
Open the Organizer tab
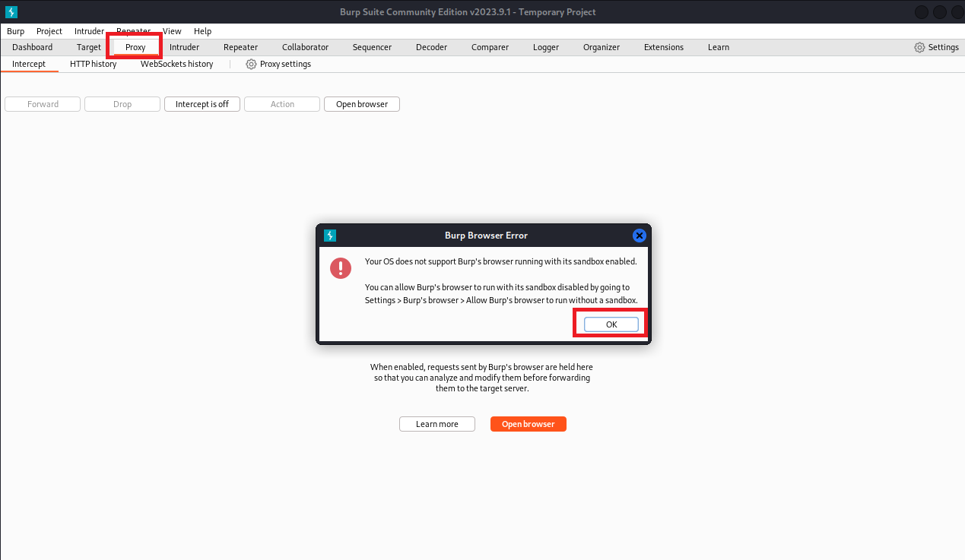coord(602,47)
